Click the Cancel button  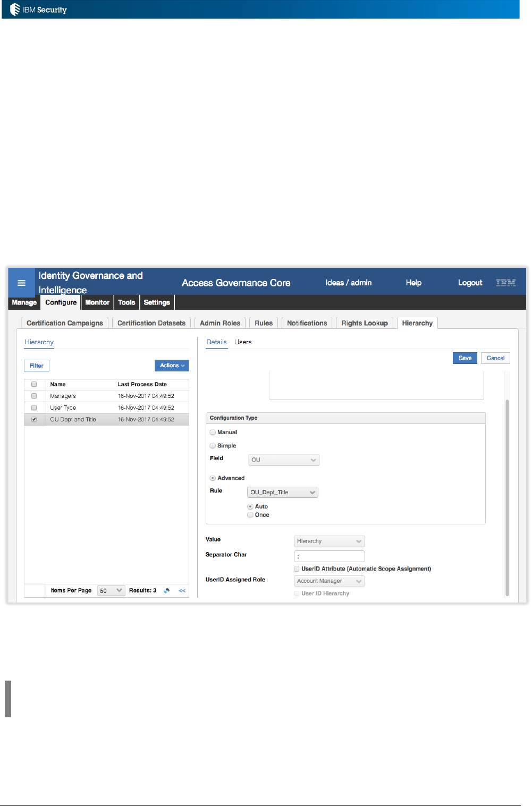click(495, 358)
